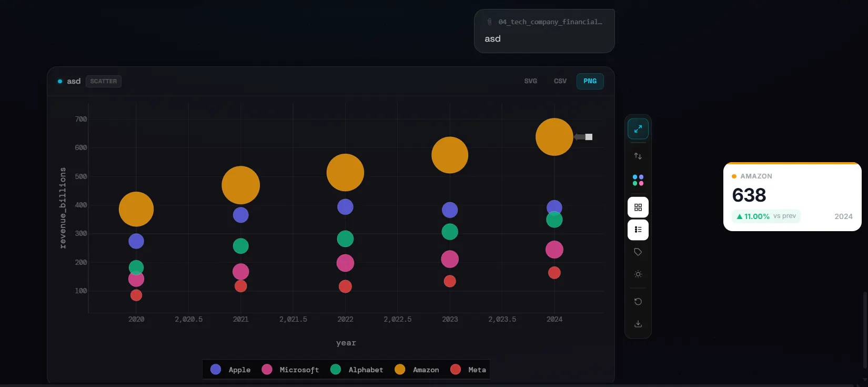868x387 pixels.
Task: Click the year axis title
Action: (x=346, y=343)
